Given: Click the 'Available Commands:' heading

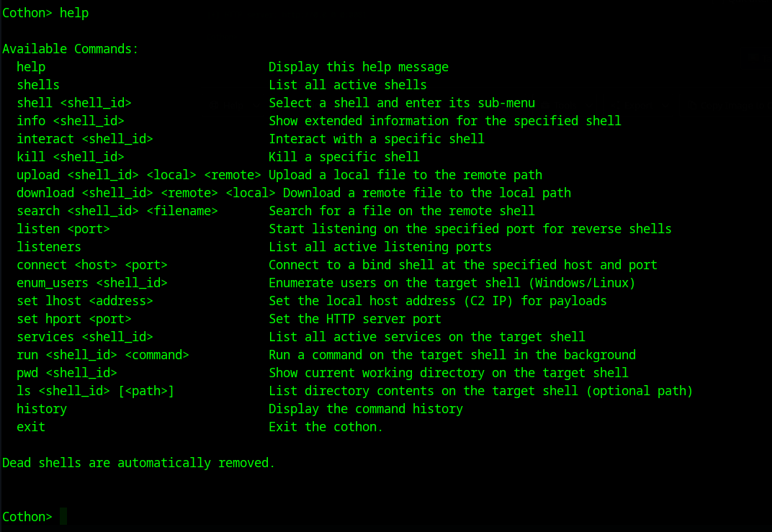Looking at the screenshot, I should click(x=70, y=49).
